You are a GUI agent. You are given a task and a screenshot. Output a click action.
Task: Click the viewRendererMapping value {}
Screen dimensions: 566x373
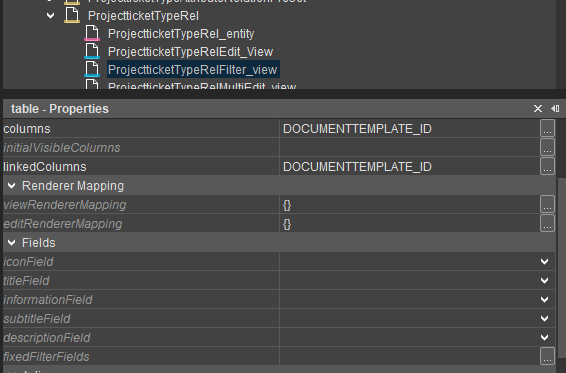pyautogui.click(x=287, y=205)
